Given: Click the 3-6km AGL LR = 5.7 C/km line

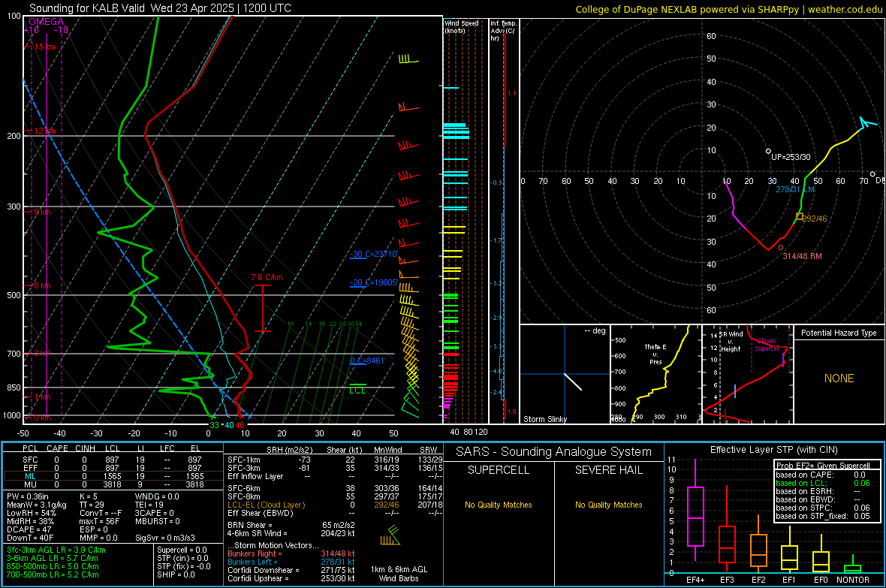Looking at the screenshot, I should 52,558.
